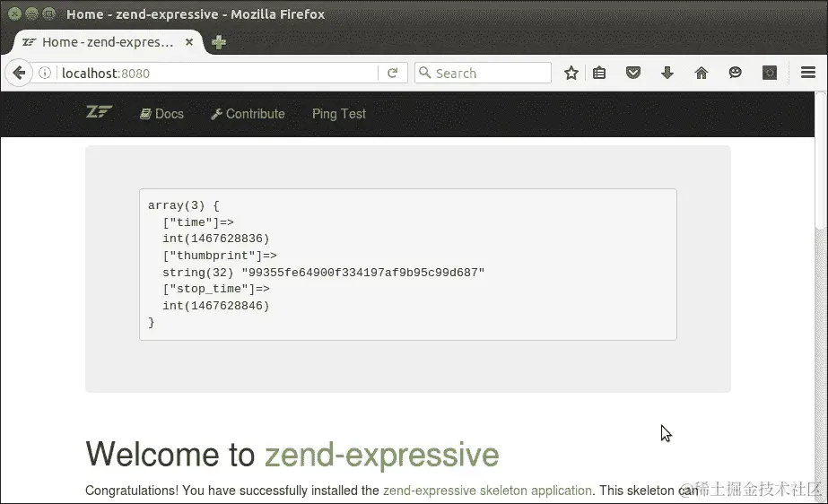This screenshot has height=504, width=828.
Task: Save page to Pocket
Action: (632, 73)
